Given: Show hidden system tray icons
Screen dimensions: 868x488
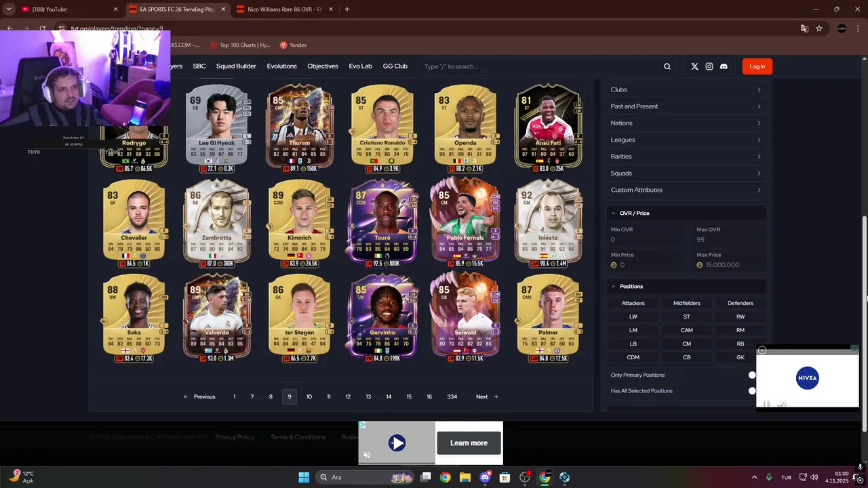Looking at the screenshot, I should click(754, 477).
